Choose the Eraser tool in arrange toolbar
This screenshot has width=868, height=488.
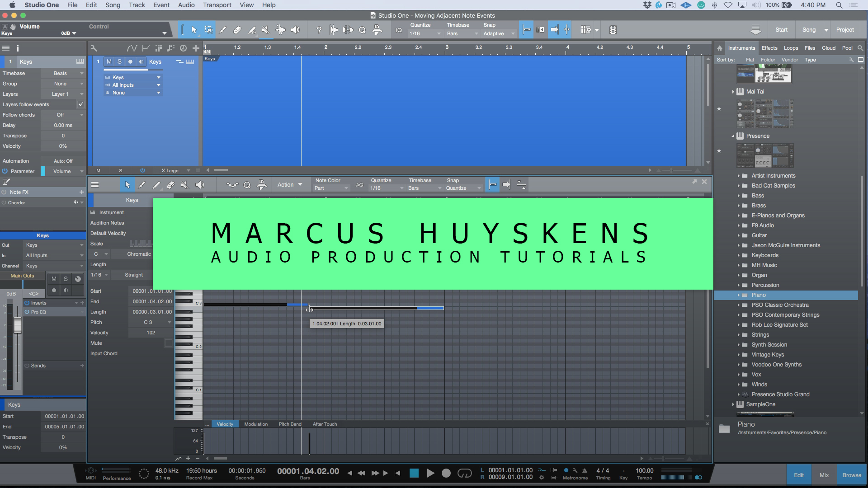(x=237, y=30)
